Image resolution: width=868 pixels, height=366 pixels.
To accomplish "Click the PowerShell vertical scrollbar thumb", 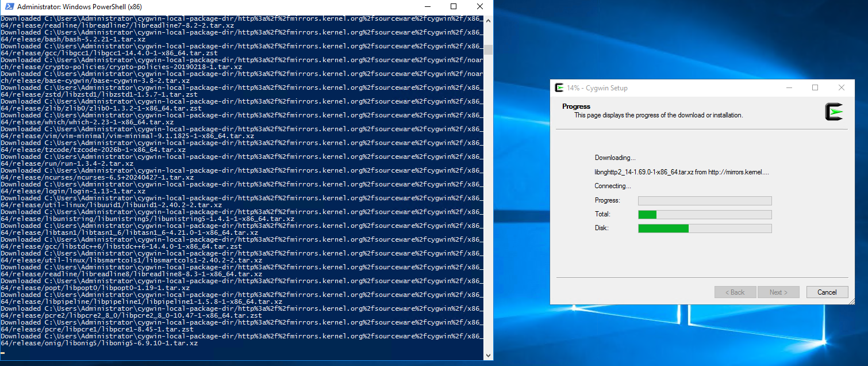I will 488,49.
